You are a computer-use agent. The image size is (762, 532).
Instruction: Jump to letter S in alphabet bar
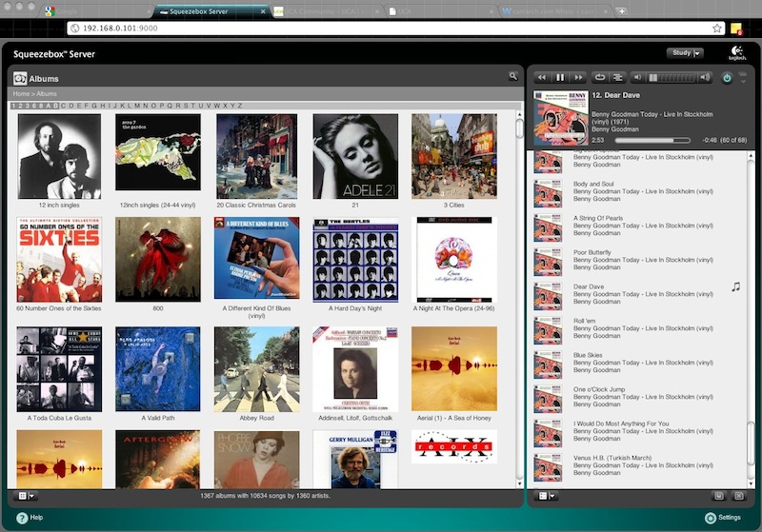tap(185, 106)
